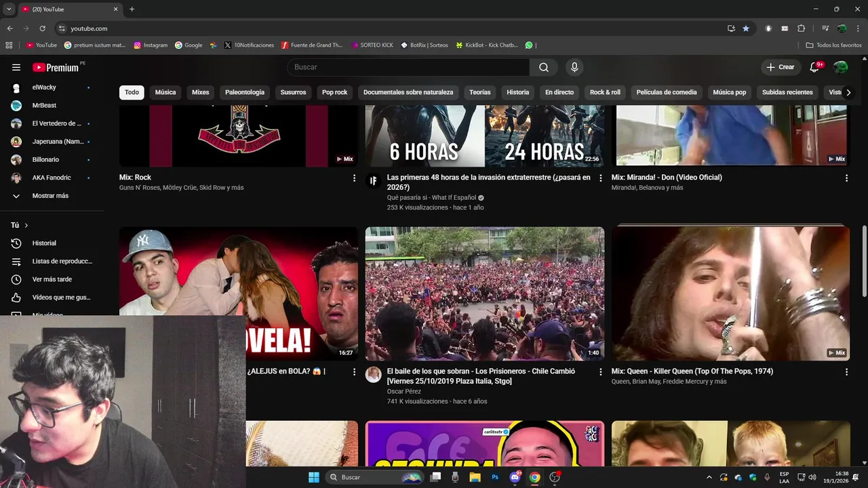Open options for Las primeras 48 horas video
Viewport: 868px width, 488px height.
pyautogui.click(x=600, y=178)
